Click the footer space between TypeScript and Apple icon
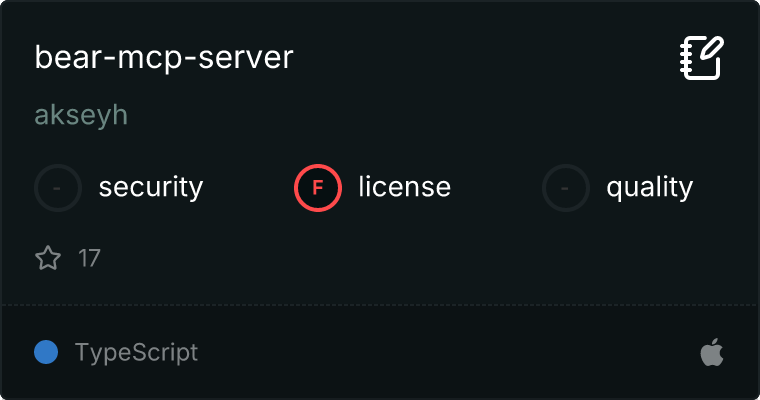This screenshot has height=400, width=760. click(450, 353)
